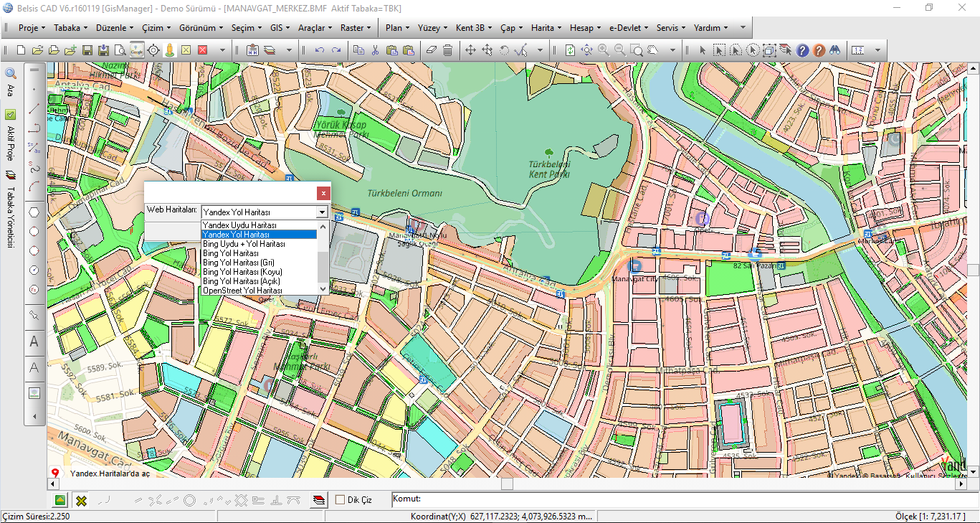This screenshot has width=980, height=523.
Task: Expand the layers toolbar dropdown arrow
Action: [290, 50]
